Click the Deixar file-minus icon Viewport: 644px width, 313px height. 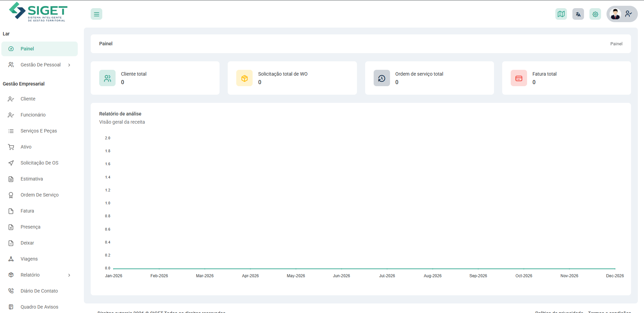coord(11,243)
